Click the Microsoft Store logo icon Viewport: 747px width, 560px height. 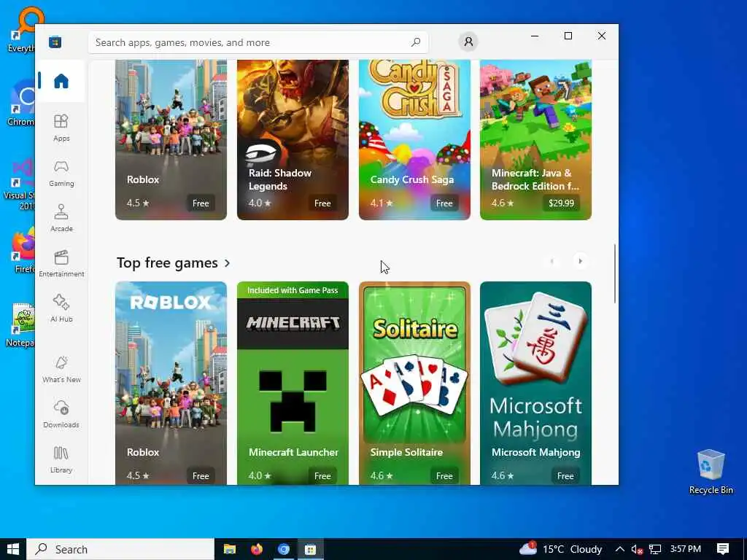(x=55, y=42)
